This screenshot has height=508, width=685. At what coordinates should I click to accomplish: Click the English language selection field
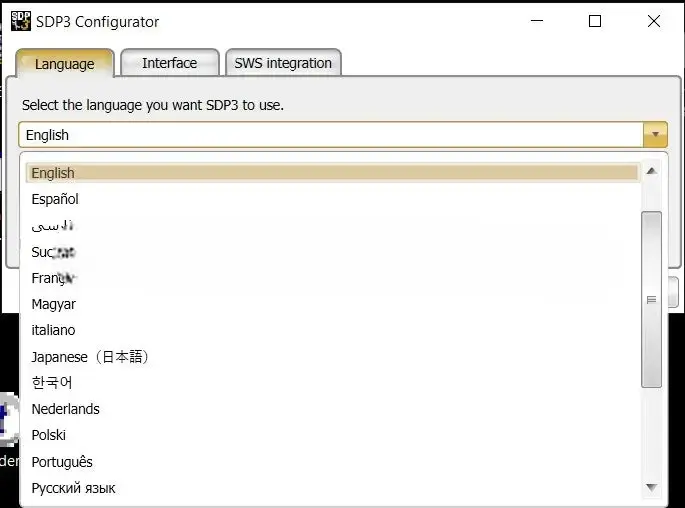pyautogui.click(x=331, y=135)
